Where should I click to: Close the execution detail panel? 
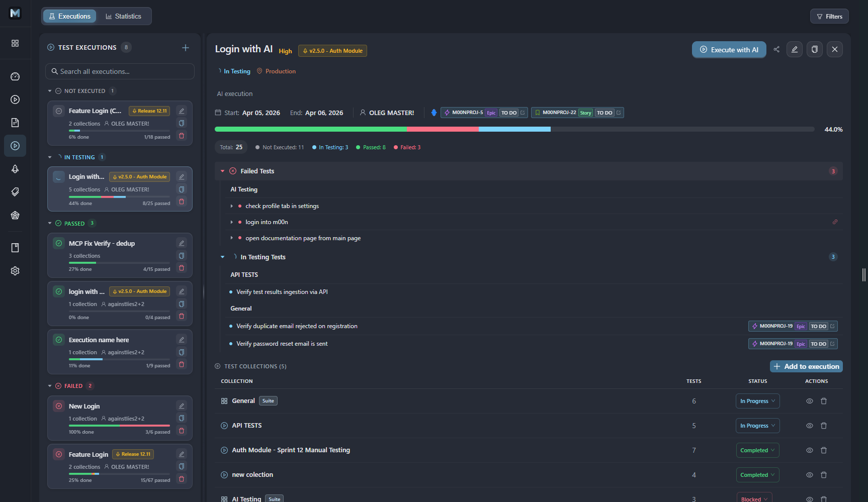pyautogui.click(x=835, y=49)
